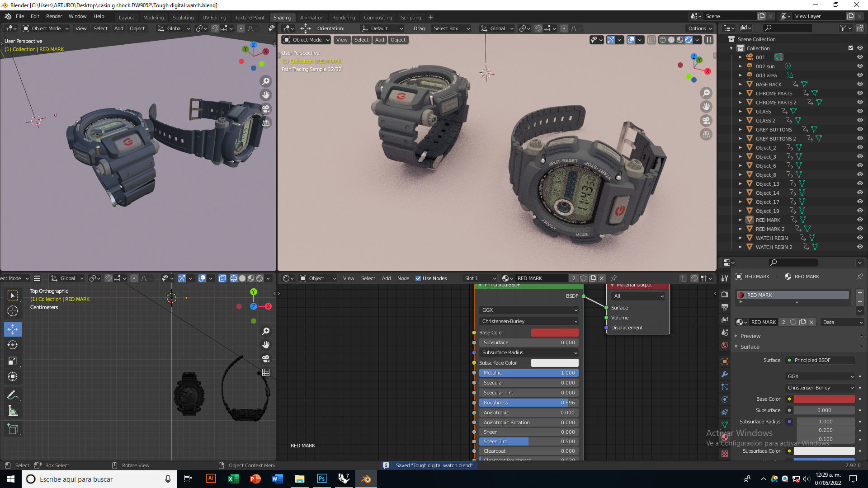Open the Render menu
The image size is (868, 488).
point(54,16)
